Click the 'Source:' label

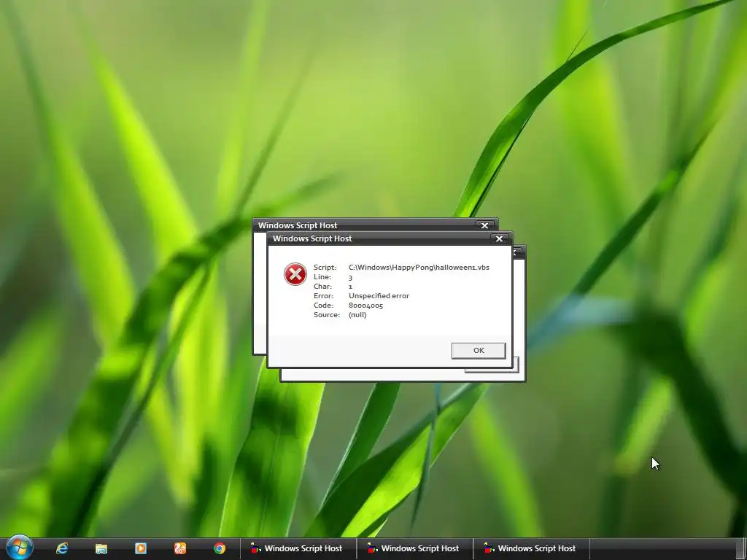click(x=327, y=315)
